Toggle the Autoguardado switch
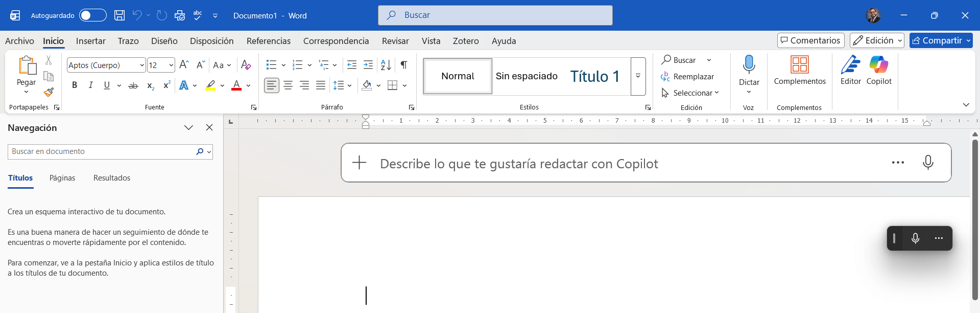 pos(93,15)
